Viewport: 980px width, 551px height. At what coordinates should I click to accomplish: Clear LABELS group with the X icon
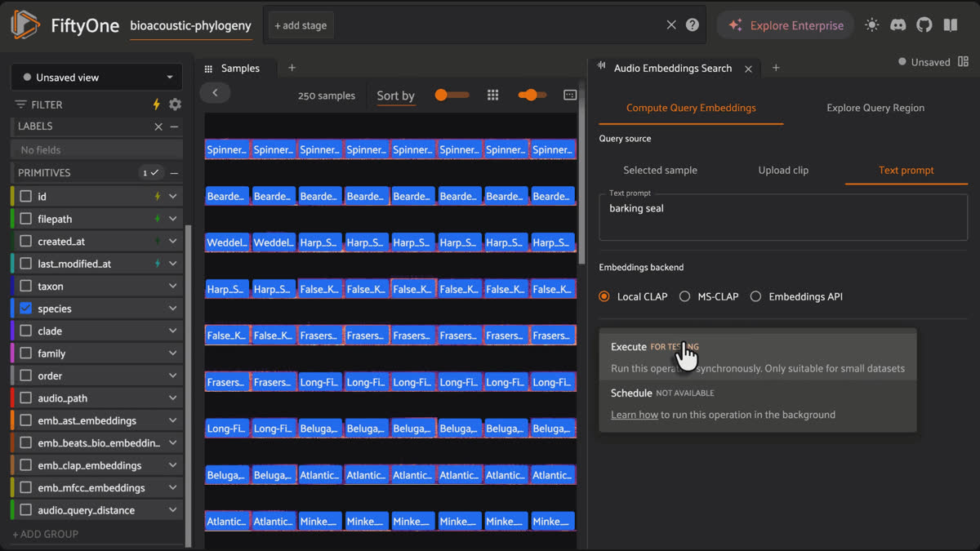(158, 127)
